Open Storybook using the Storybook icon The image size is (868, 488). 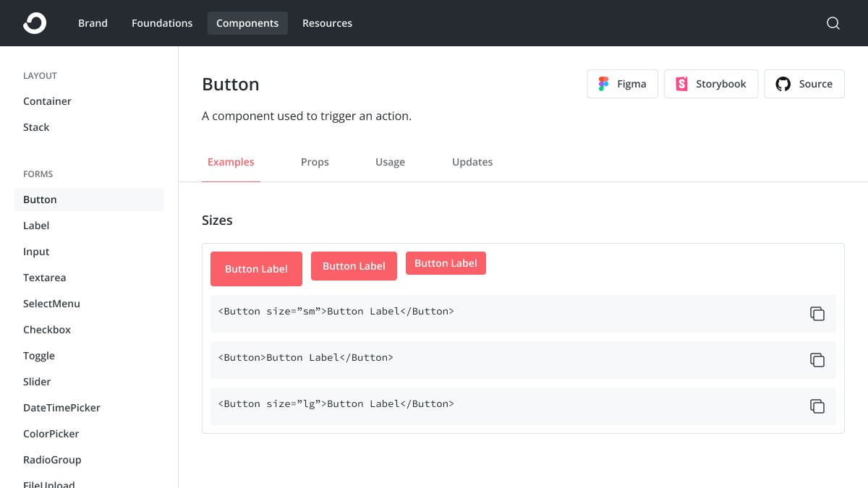(x=681, y=84)
